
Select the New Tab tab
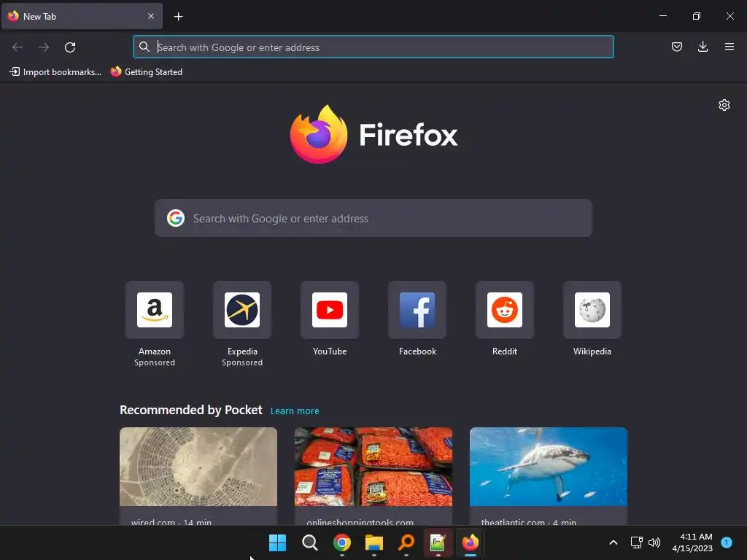[x=82, y=16]
